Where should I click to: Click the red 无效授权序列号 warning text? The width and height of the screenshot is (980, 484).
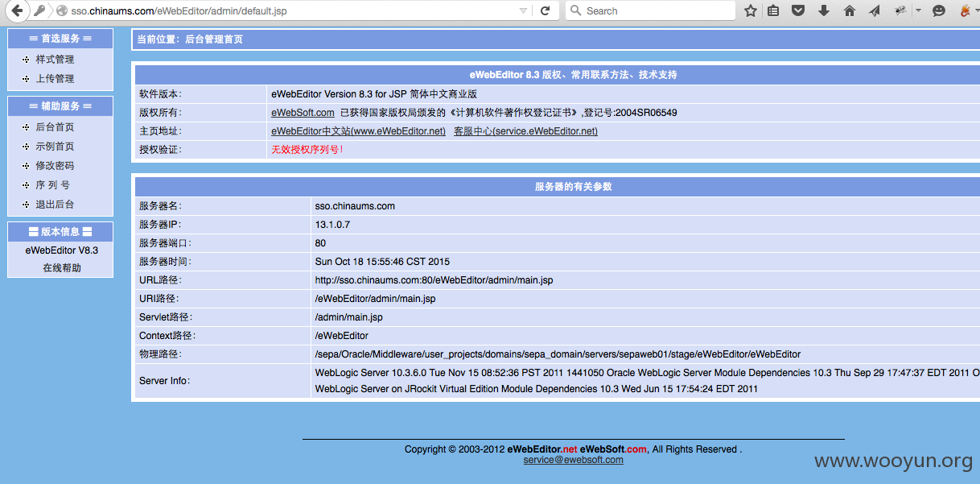click(307, 150)
